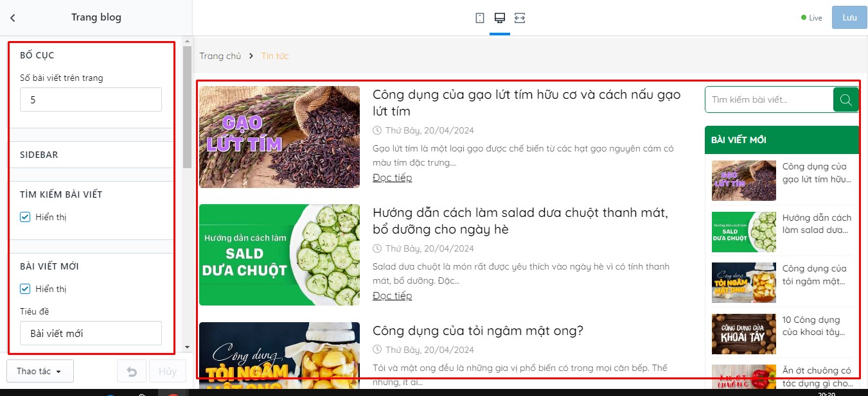Click the Tìm kiếm bài viết search box
Image resolution: width=868 pixels, height=396 pixels.
769,99
